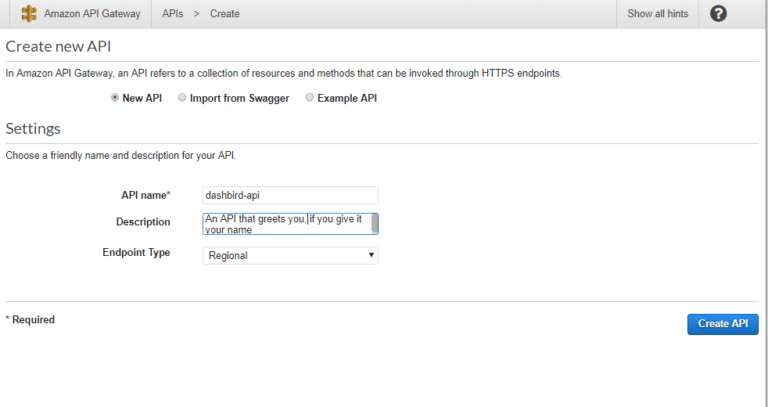This screenshot has width=768, height=407.
Task: Select the Example API radio button
Action: (x=310, y=98)
